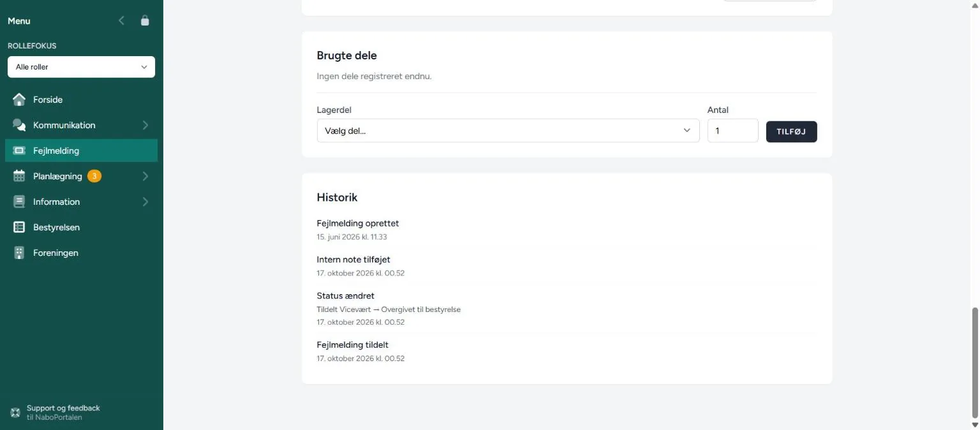Open the Alle roller role dropdown

coord(81,67)
